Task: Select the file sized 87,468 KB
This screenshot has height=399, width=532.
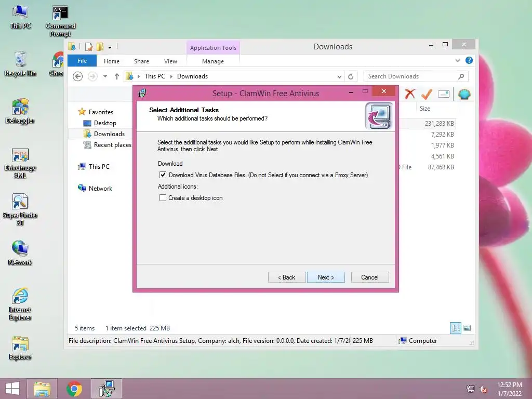Action: click(x=441, y=167)
